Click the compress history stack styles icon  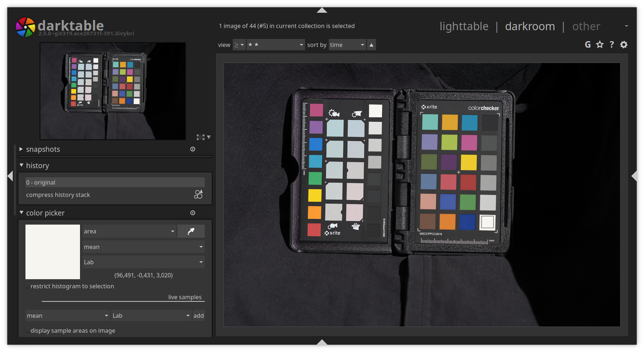pyautogui.click(x=198, y=194)
